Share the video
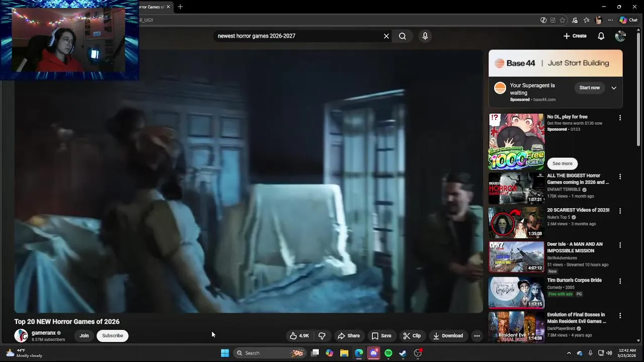The image size is (644, 362). 349,336
